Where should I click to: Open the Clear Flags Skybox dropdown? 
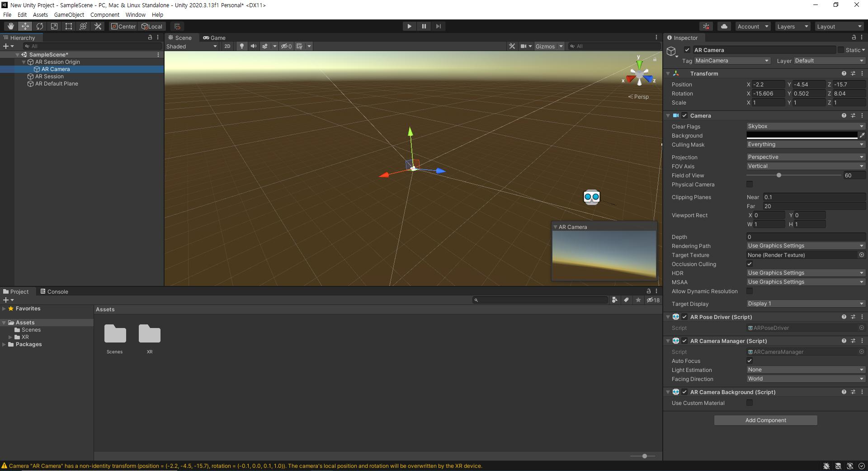[x=806, y=126]
